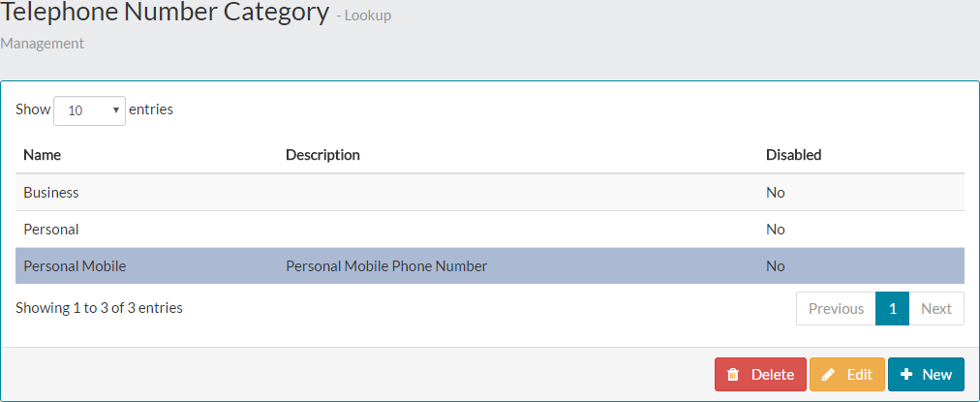Click the plus icon on New button
The width and height of the screenshot is (980, 402).
coord(906,375)
